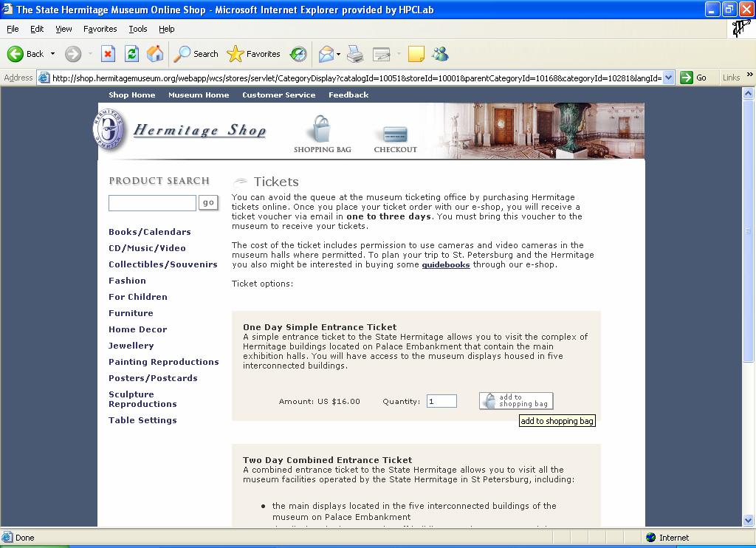Screen dimensions: 756x548
Task: Click the Hermitage Shop title link
Action: pyautogui.click(x=199, y=130)
